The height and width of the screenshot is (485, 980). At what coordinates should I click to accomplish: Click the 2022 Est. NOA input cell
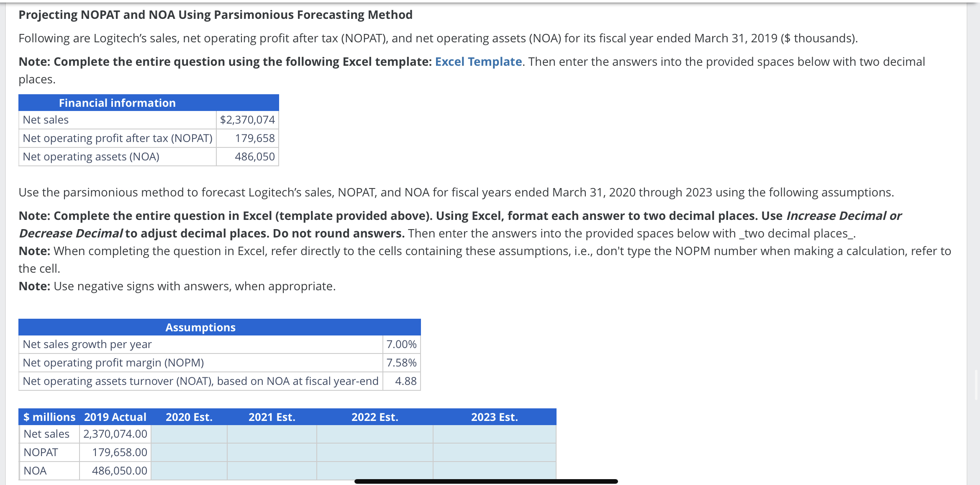374,470
